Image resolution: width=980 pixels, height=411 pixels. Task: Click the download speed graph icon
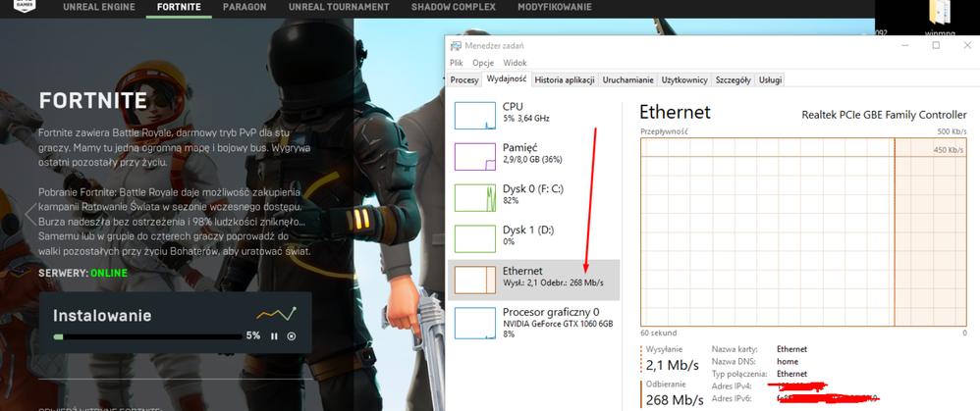(276, 314)
